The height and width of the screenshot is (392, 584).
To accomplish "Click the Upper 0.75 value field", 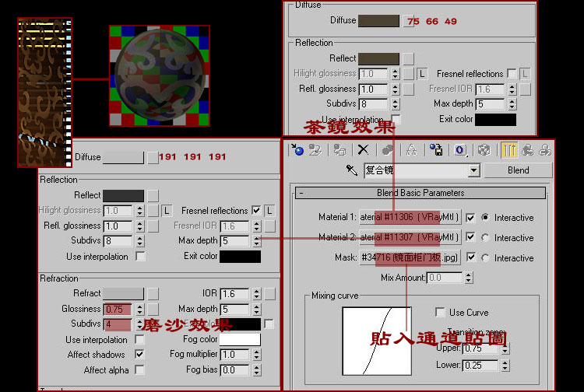I will click(480, 349).
